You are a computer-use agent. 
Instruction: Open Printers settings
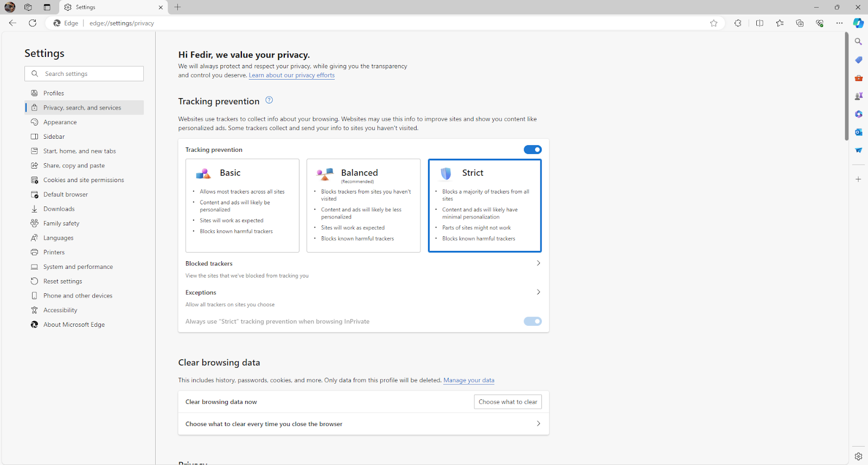84,252
